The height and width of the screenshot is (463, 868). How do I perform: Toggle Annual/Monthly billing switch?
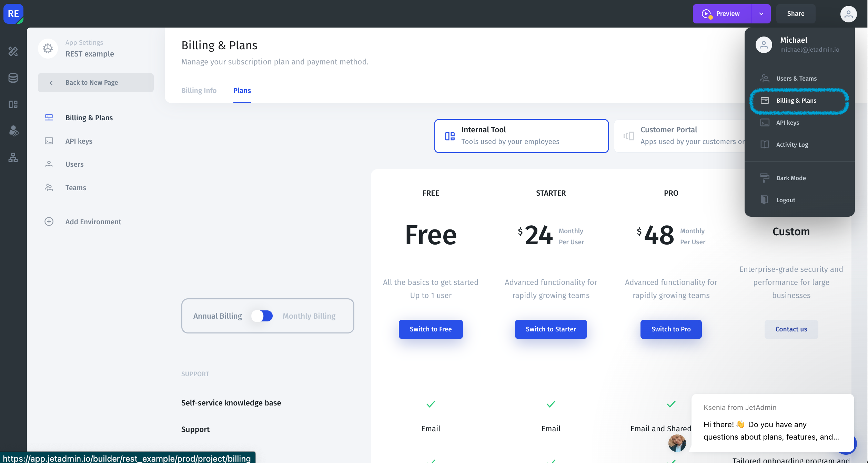coord(262,316)
